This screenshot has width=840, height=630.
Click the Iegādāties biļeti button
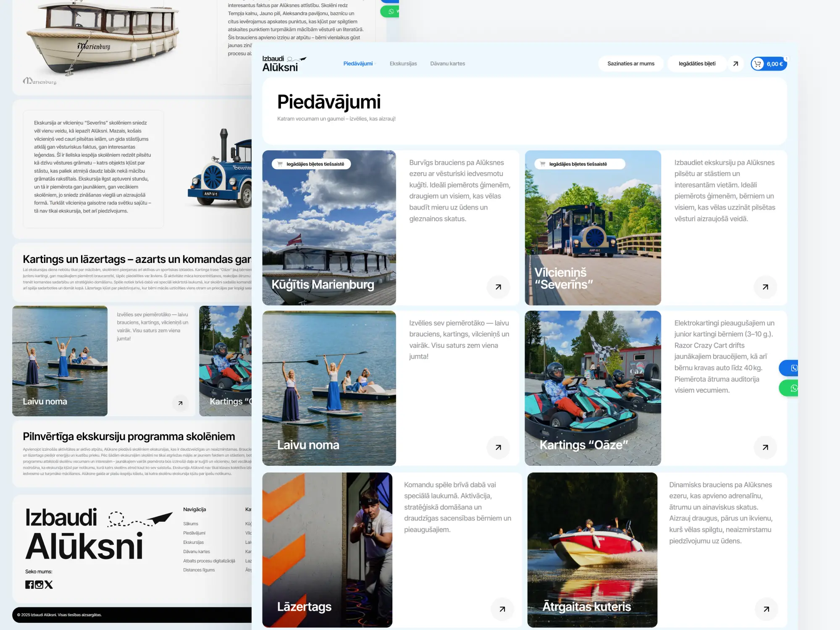(x=697, y=64)
